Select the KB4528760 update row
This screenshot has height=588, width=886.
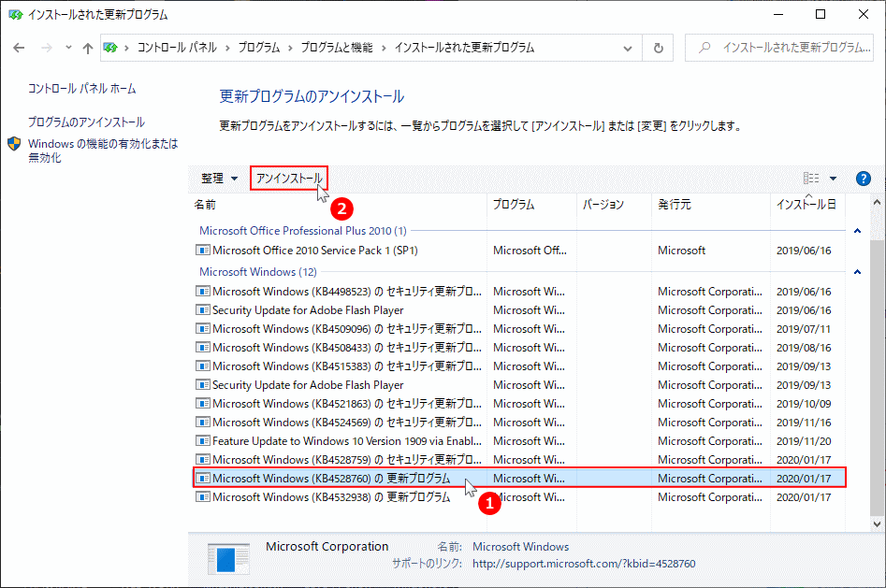click(x=519, y=478)
